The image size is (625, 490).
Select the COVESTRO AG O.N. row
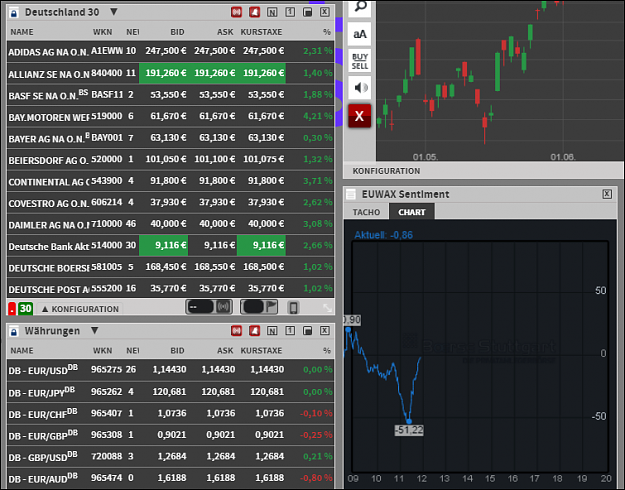171,202
